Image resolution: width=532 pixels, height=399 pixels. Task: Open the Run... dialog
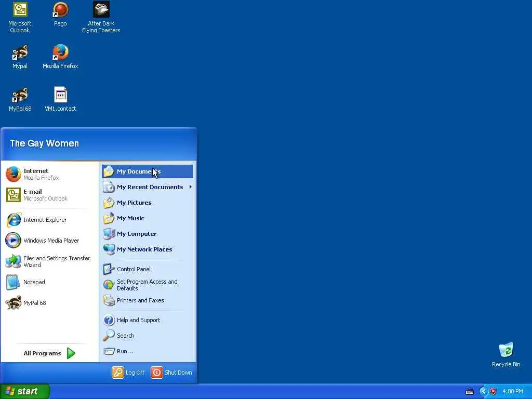pyautogui.click(x=148, y=351)
